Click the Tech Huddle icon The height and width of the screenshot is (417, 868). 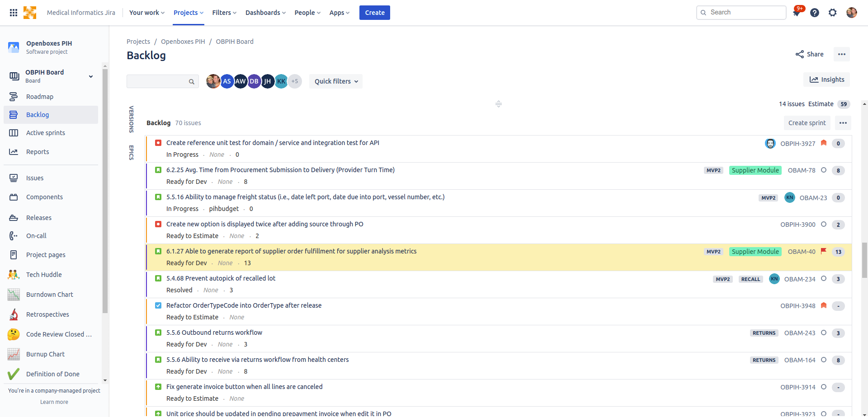14,275
